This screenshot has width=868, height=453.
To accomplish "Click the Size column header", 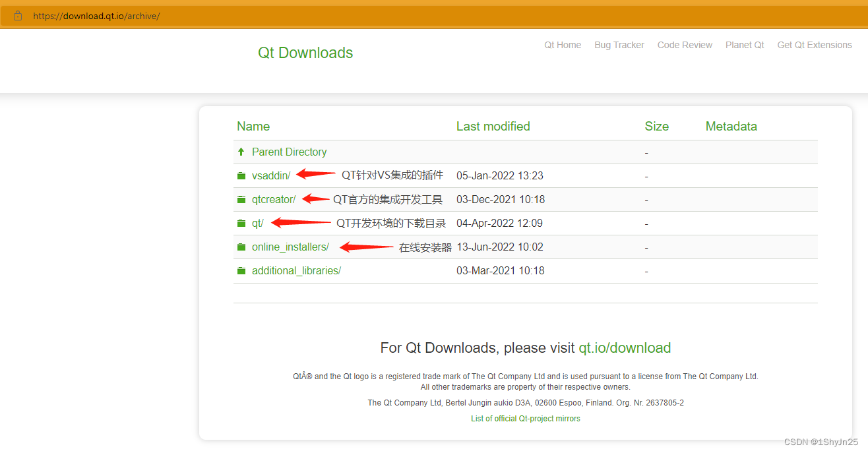I will pyautogui.click(x=657, y=126).
